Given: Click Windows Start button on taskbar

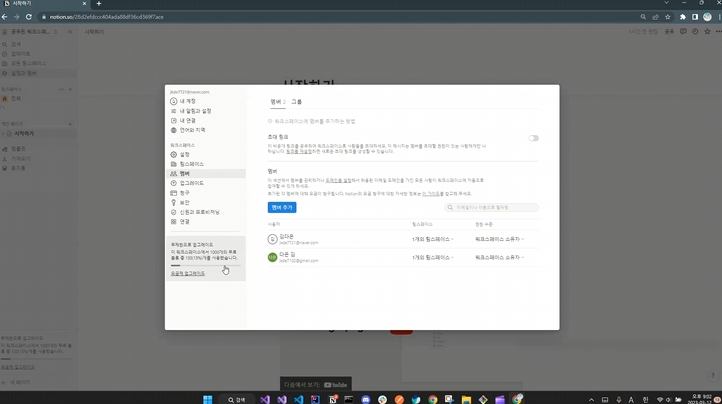Looking at the screenshot, I should [x=208, y=399].
